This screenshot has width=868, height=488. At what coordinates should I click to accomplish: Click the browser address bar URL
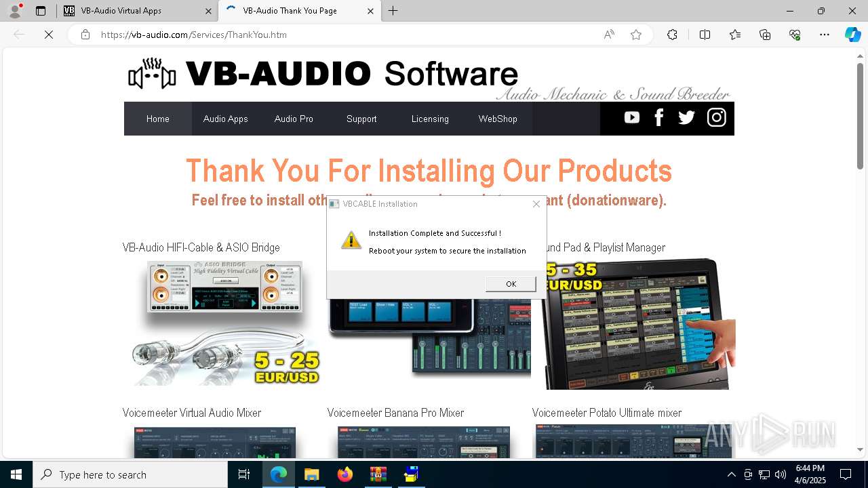tap(194, 35)
